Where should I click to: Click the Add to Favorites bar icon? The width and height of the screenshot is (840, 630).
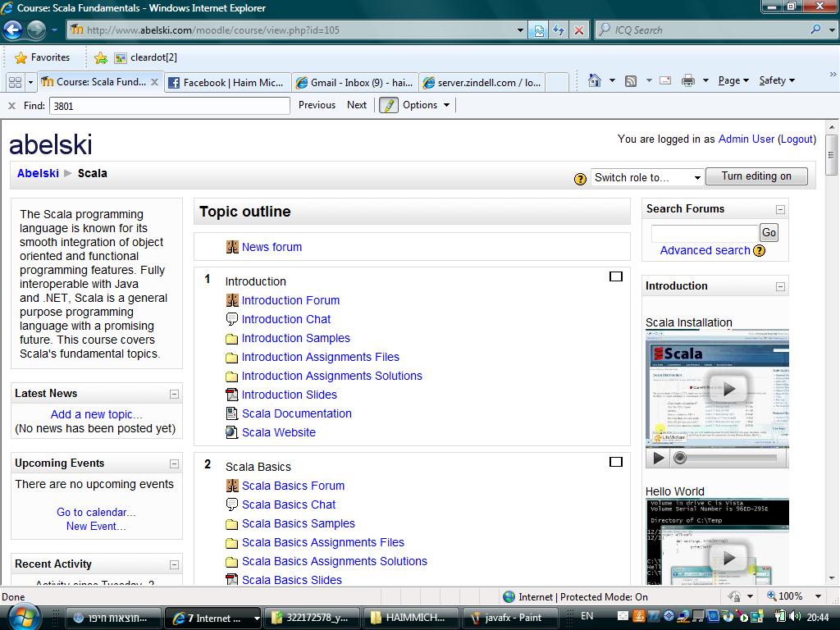point(101,58)
